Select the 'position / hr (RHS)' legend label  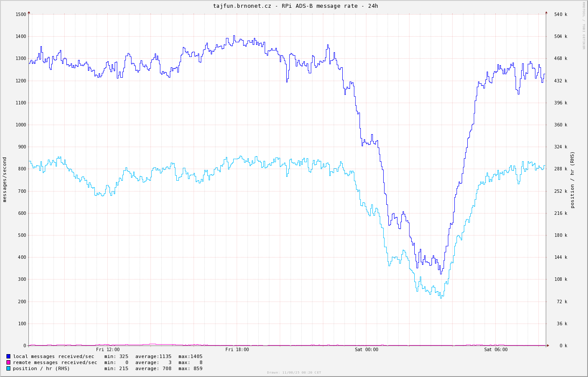(41, 368)
